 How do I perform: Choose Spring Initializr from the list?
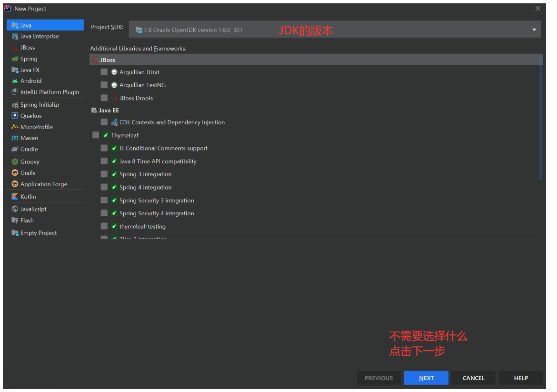(45, 105)
